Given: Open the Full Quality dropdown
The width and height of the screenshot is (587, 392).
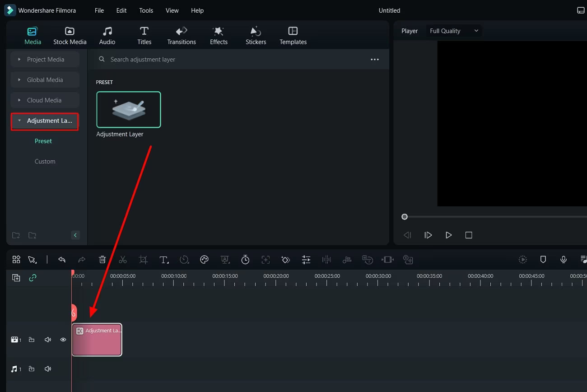Looking at the screenshot, I should [454, 31].
